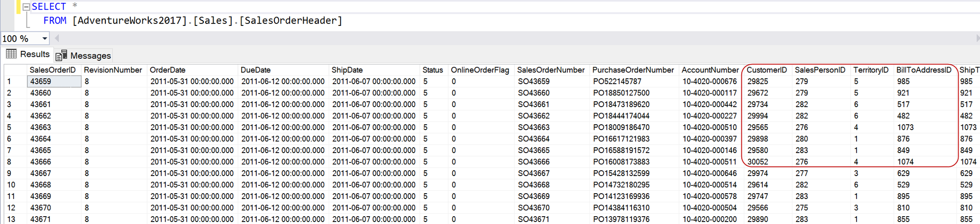Select the cell PO16617121983

click(x=635, y=139)
